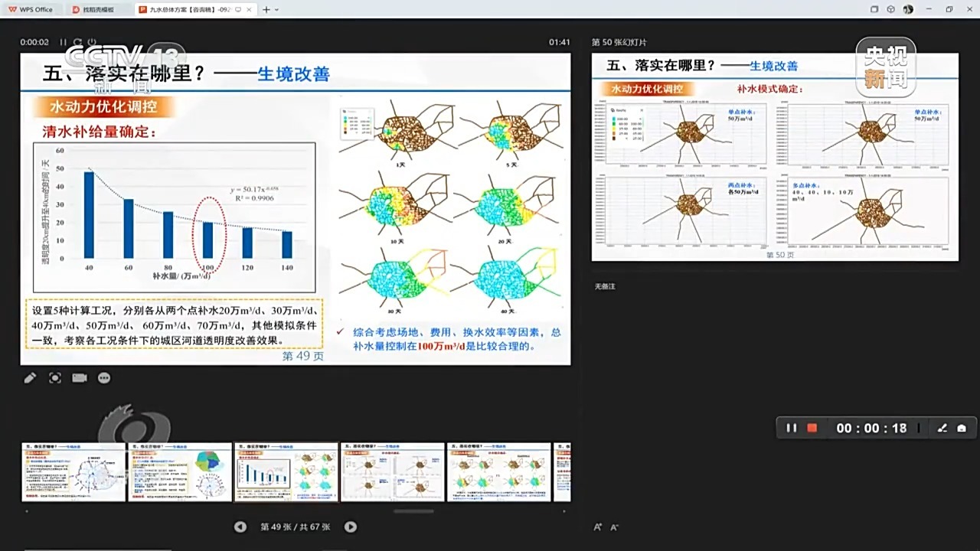This screenshot has width=980, height=551.
Task: Open the more options ellipsis menu
Action: pyautogui.click(x=104, y=378)
